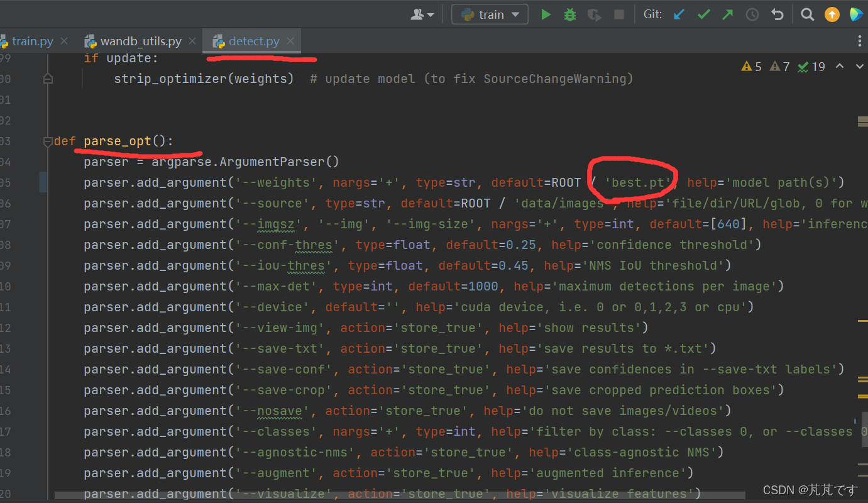The height and width of the screenshot is (503, 868).
Task: Close the wandb_utils.py tab
Action: click(x=192, y=41)
